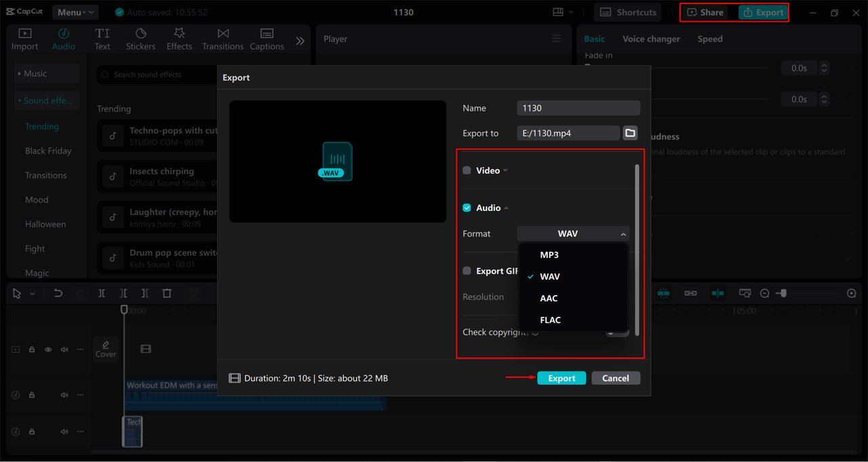Hide the video track with eye icon
This screenshot has width=868, height=462.
tap(48, 349)
